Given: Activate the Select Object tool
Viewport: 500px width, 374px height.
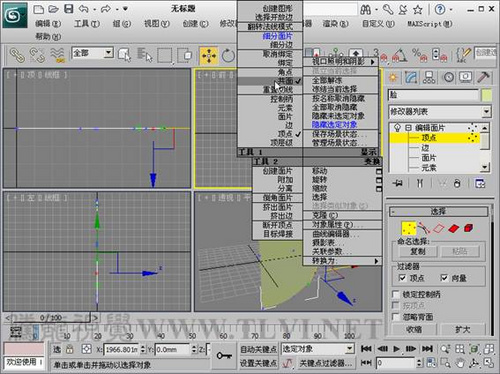Looking at the screenshot, I should [x=124, y=55].
